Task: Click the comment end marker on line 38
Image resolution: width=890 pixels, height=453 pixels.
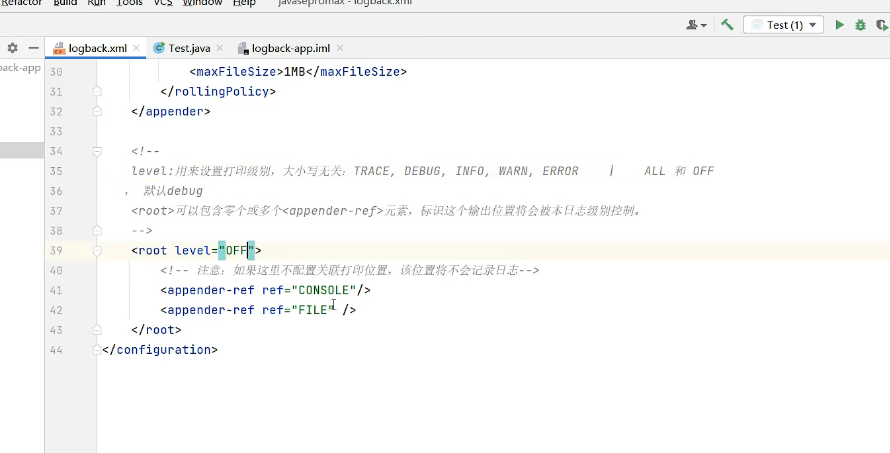Action: click(x=142, y=230)
